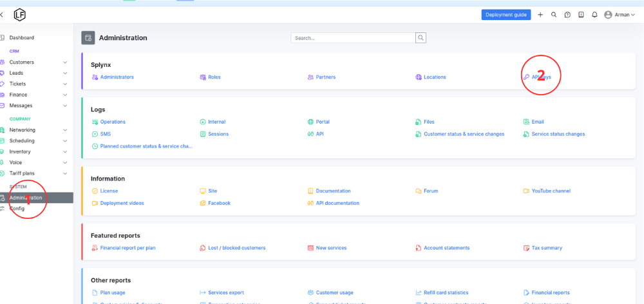Click the Sessions log icon
Image resolution: width=644 pixels, height=304 pixels.
[x=202, y=134]
